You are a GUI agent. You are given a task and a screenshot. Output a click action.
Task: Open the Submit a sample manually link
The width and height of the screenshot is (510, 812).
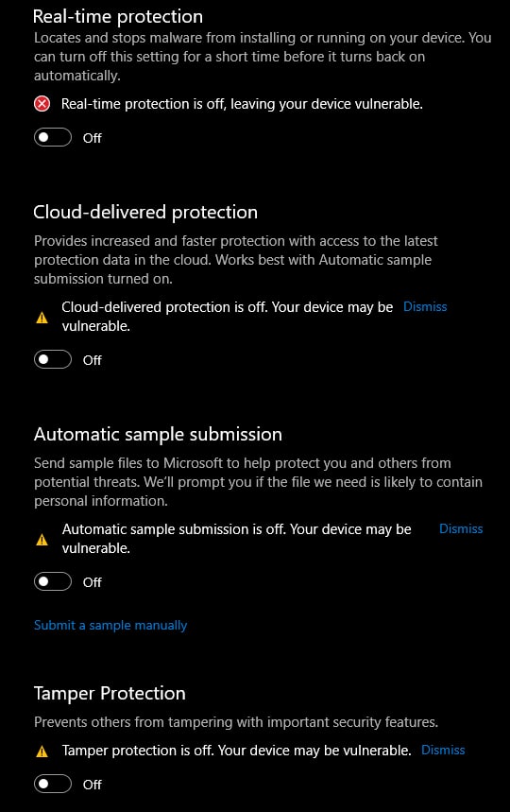(x=110, y=625)
